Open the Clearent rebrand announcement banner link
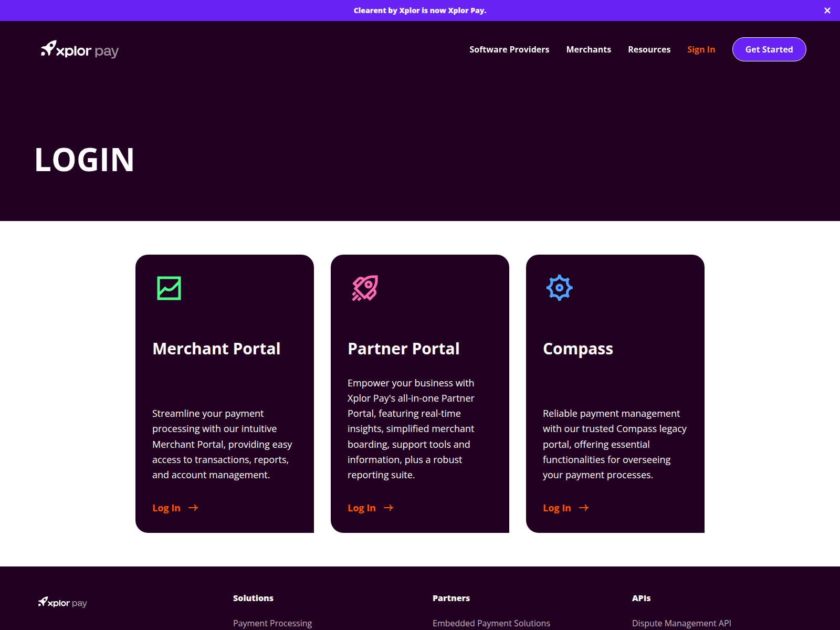 point(420,10)
